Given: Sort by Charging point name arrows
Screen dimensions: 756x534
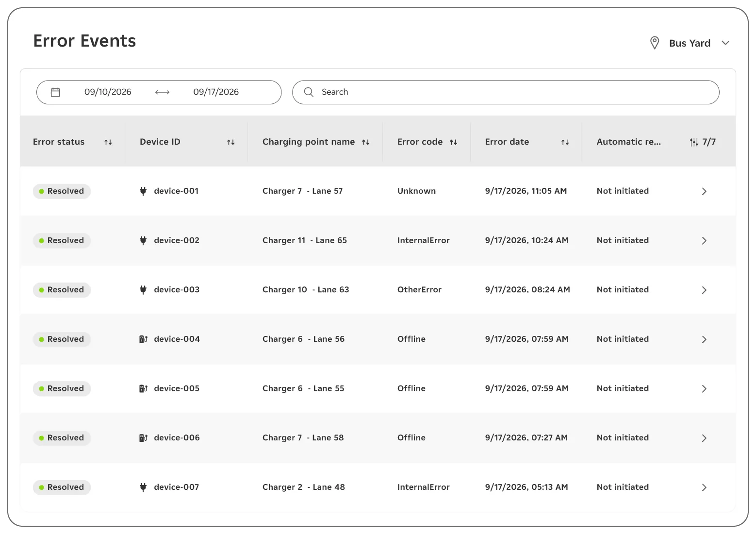Looking at the screenshot, I should 366,142.
